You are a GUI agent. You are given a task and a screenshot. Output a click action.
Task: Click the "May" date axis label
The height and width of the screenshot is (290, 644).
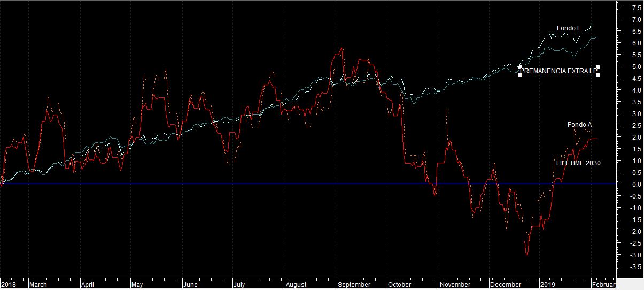[138, 285]
